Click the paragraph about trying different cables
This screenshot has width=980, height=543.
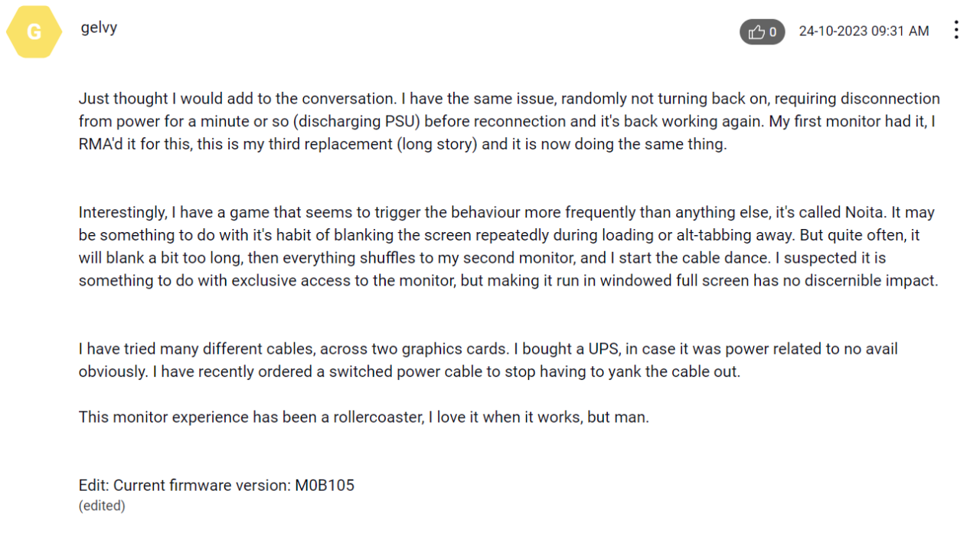[488, 360]
